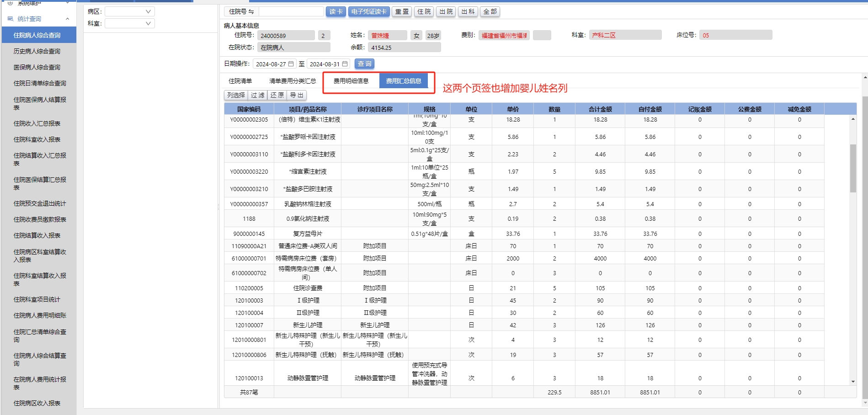The height and width of the screenshot is (415, 868).
Task: Click the 余额 field showing 4154.25
Action: click(x=405, y=47)
